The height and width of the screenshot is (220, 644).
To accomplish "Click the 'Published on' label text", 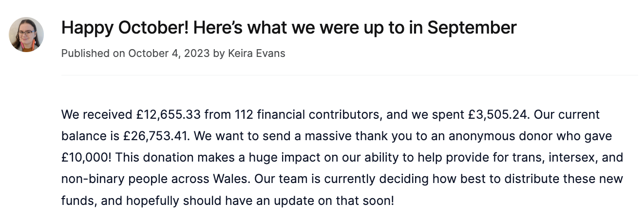I will coord(93,53).
